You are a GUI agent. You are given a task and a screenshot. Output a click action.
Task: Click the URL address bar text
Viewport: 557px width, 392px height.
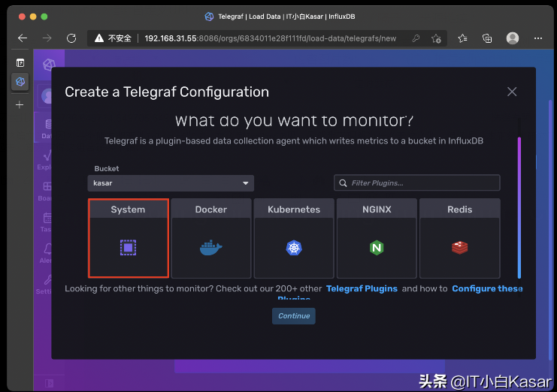coord(270,38)
